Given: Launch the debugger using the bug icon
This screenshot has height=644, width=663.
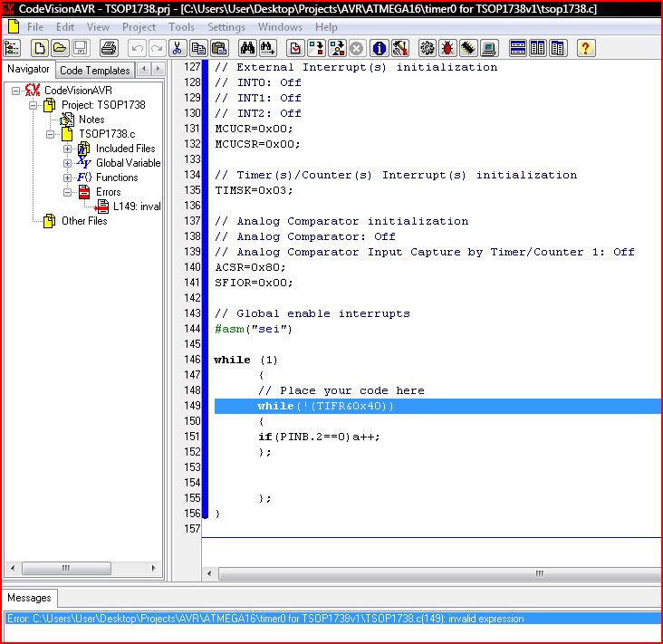Looking at the screenshot, I should pyautogui.click(x=447, y=48).
